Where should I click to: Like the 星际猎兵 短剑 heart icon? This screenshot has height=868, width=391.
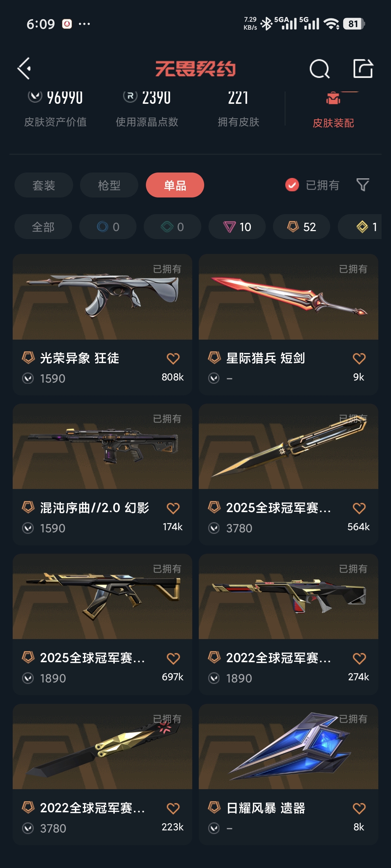click(359, 358)
